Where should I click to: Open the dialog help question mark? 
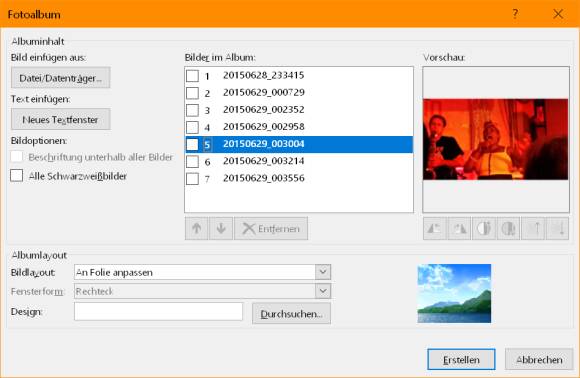pyautogui.click(x=515, y=14)
